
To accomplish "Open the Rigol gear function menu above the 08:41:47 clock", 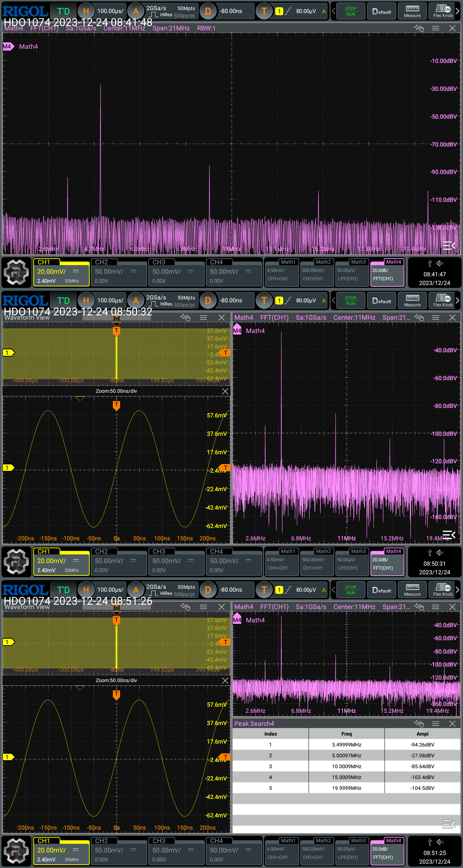I will 16,273.
